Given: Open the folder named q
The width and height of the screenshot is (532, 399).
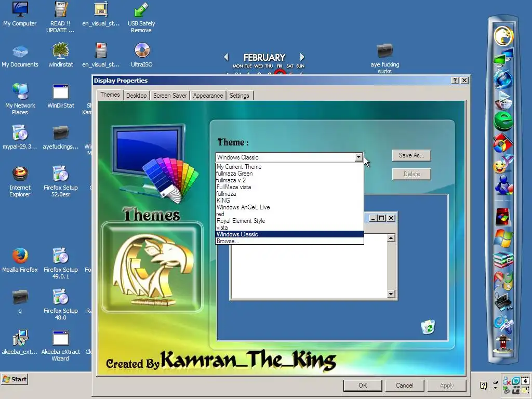Looking at the screenshot, I should click(x=20, y=301).
